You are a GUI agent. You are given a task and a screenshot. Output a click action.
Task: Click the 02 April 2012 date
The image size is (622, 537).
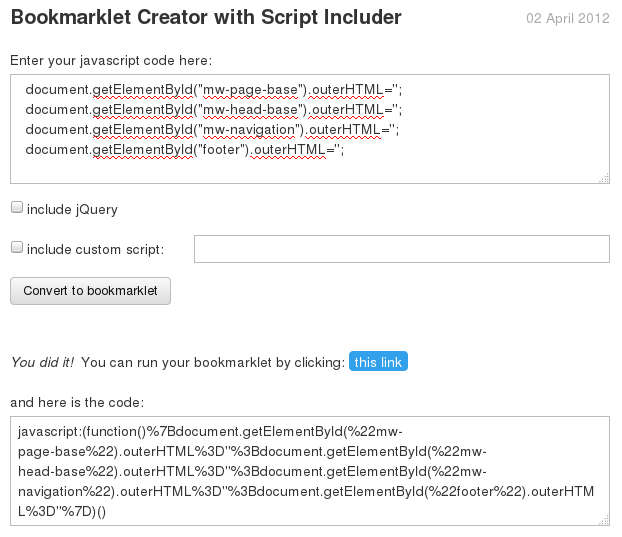coord(568,18)
